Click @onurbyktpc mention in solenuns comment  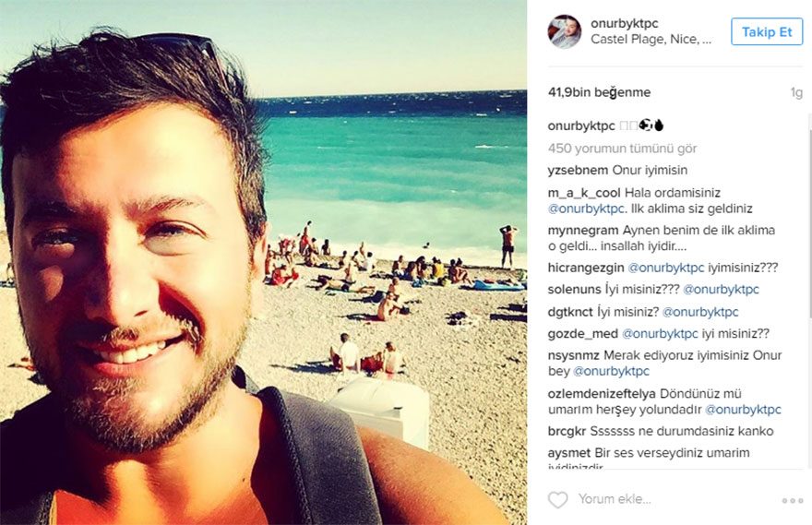click(x=721, y=290)
